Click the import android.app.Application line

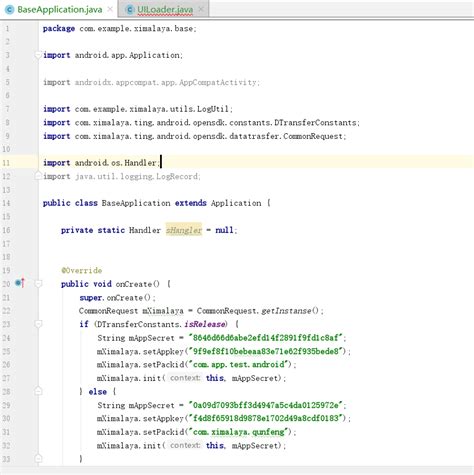pyautogui.click(x=113, y=55)
